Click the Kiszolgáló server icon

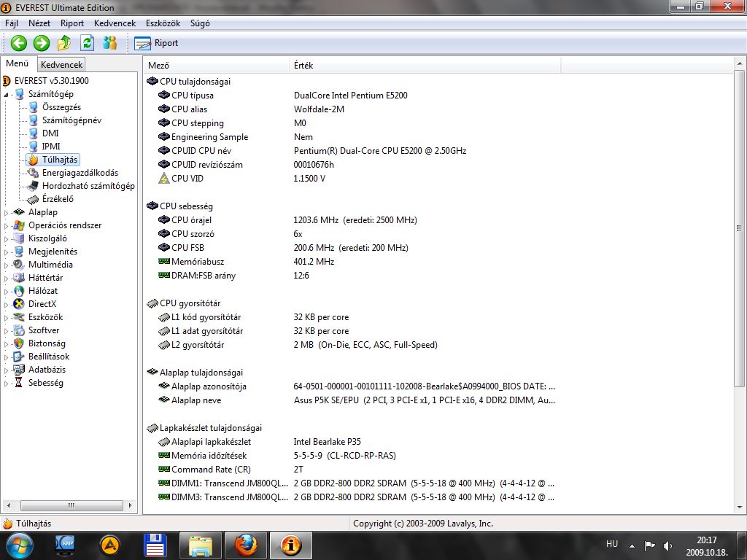[x=19, y=238]
